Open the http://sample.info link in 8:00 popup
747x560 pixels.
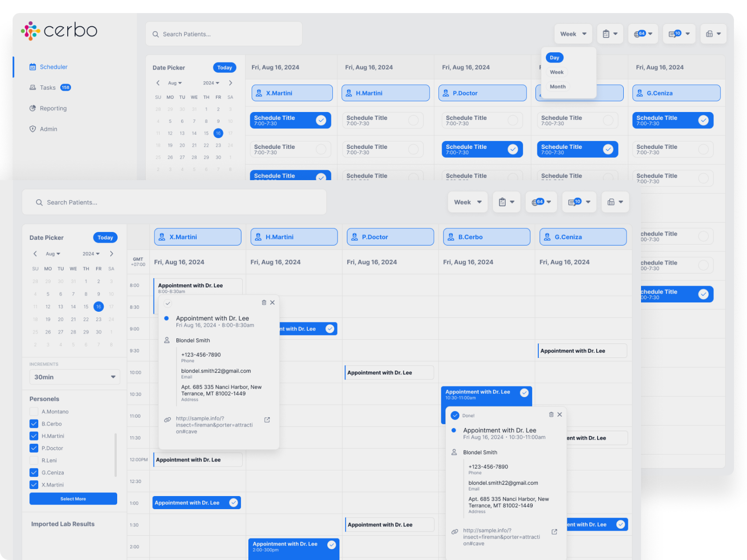214,425
